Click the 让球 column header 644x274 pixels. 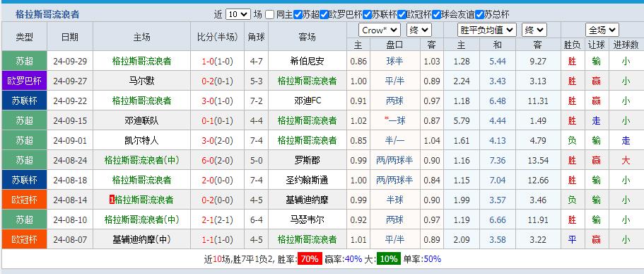[597, 45]
